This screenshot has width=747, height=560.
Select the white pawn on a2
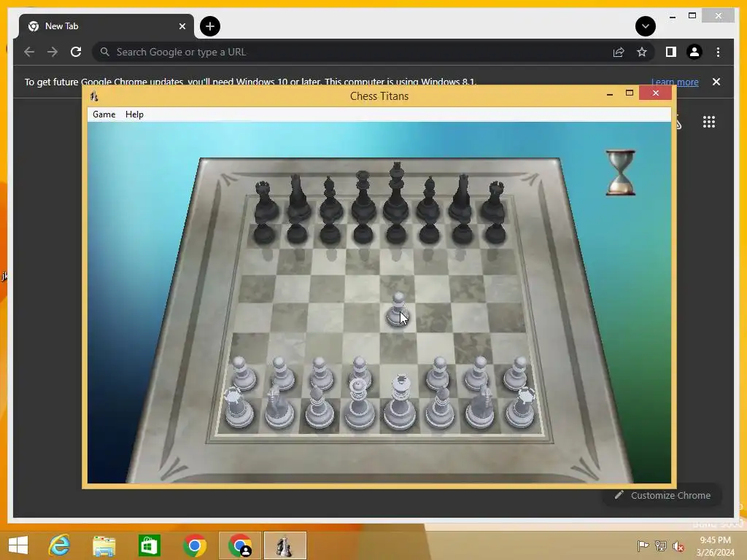(x=244, y=374)
